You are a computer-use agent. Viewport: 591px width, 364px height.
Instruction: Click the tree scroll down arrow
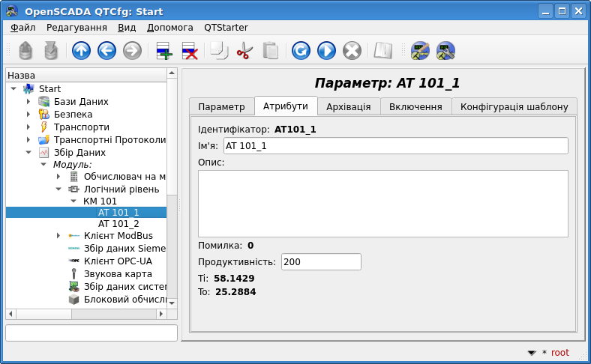172,303
